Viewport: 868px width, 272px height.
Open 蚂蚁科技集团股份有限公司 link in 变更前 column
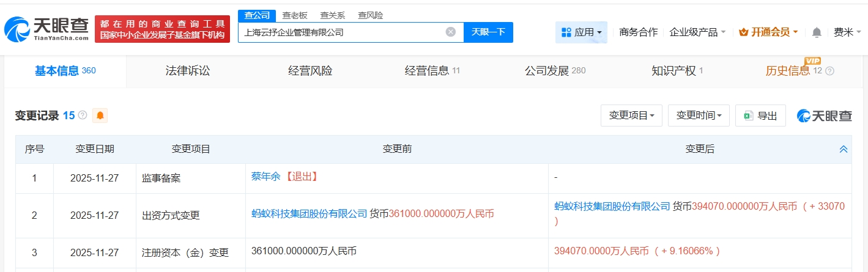pos(310,214)
